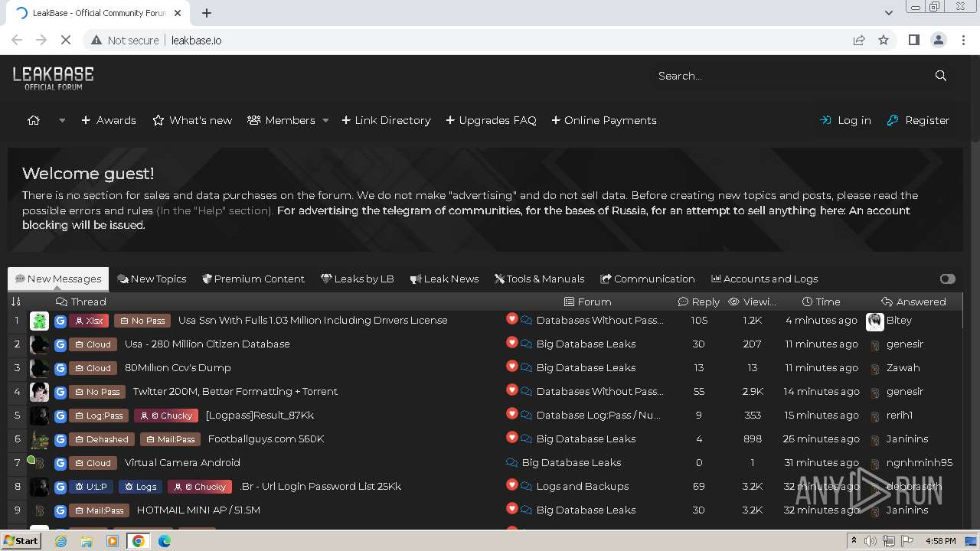Viewport: 980px width, 551px height.
Task: Open thread Virtual Camera Android
Action: [x=182, y=462]
